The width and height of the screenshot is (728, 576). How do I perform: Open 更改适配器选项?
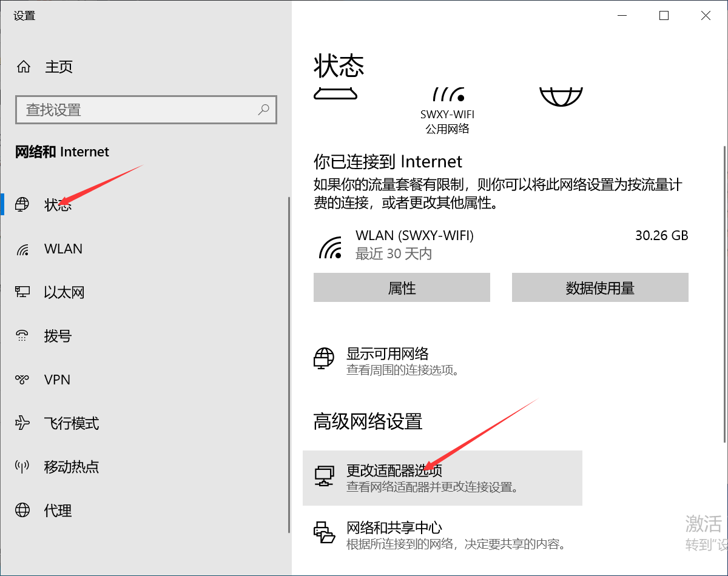point(395,470)
